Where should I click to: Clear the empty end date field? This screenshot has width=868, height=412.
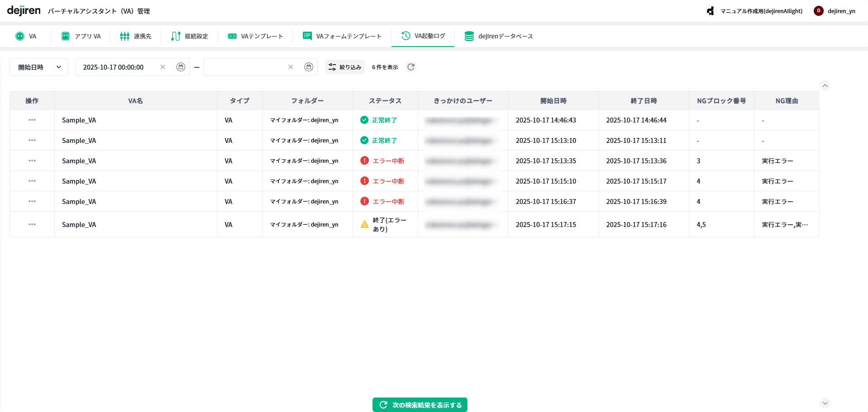pyautogui.click(x=291, y=67)
